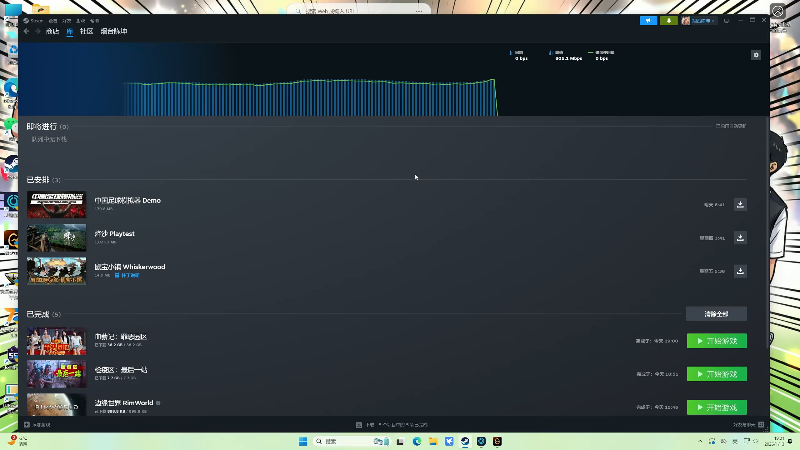Screen dimensions: 800x450
Task: Open the 浮沙 Playtest thumbnail
Action: pos(57,238)
